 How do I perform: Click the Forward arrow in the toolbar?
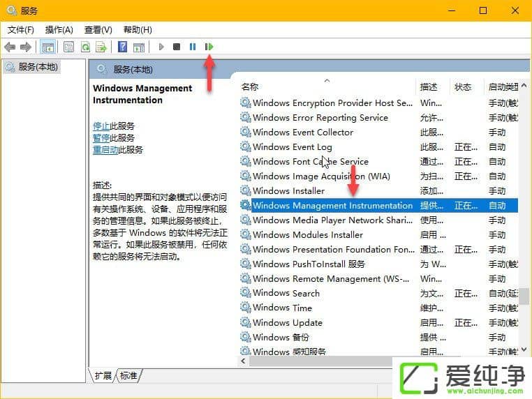tap(26, 47)
